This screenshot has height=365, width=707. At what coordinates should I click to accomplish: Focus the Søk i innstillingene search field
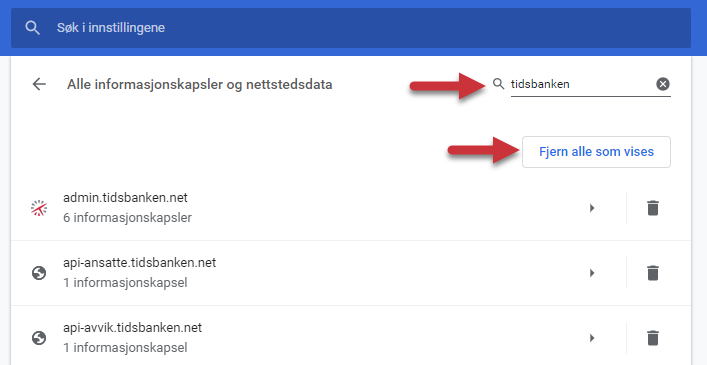351,28
